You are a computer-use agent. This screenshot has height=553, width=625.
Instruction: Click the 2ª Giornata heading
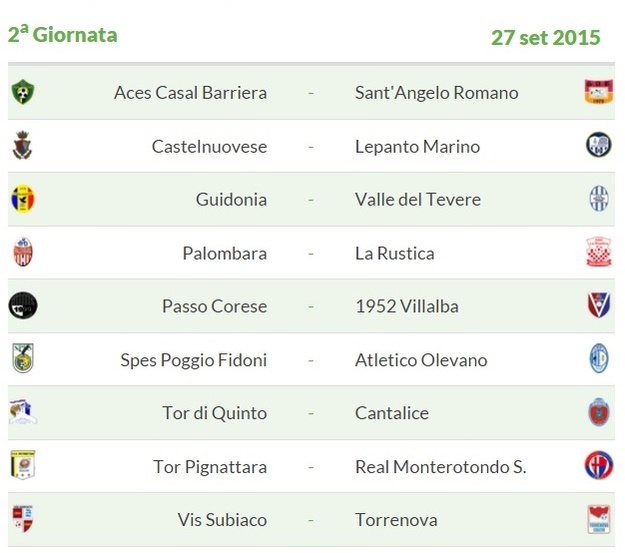click(x=63, y=34)
